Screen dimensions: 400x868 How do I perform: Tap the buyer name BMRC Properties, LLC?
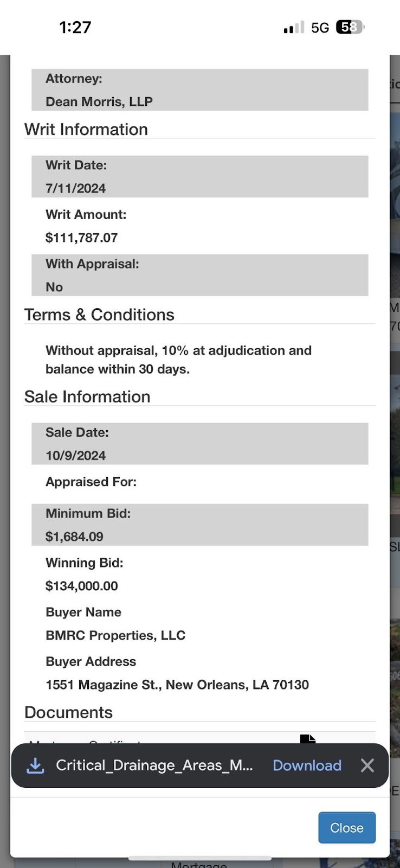pyautogui.click(x=115, y=635)
